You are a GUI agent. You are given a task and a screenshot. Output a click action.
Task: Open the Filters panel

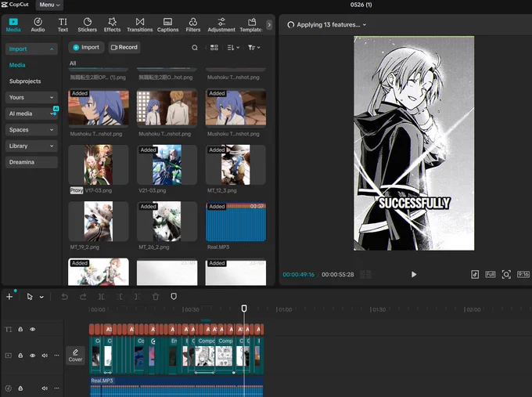pos(193,25)
